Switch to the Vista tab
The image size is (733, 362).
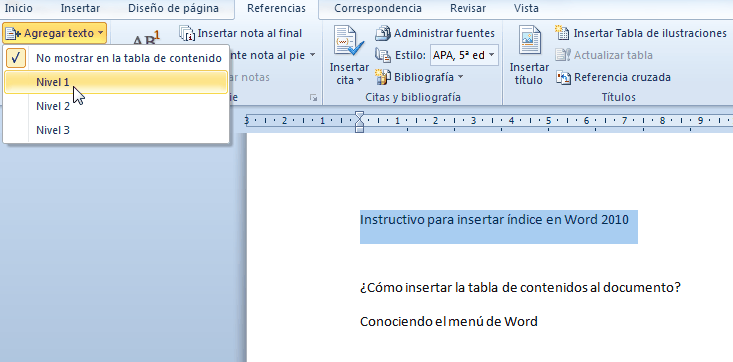(526, 8)
